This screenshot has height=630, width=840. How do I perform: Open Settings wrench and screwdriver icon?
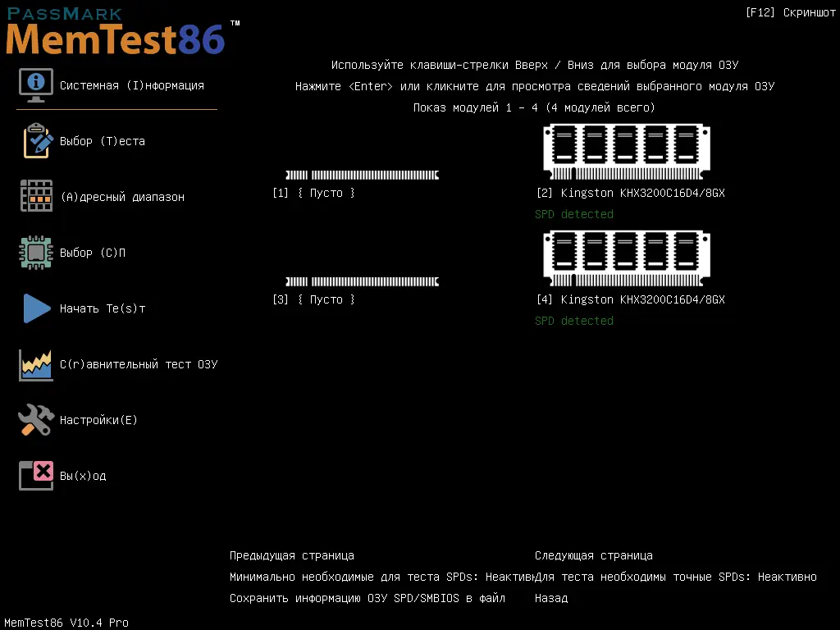tap(36, 419)
